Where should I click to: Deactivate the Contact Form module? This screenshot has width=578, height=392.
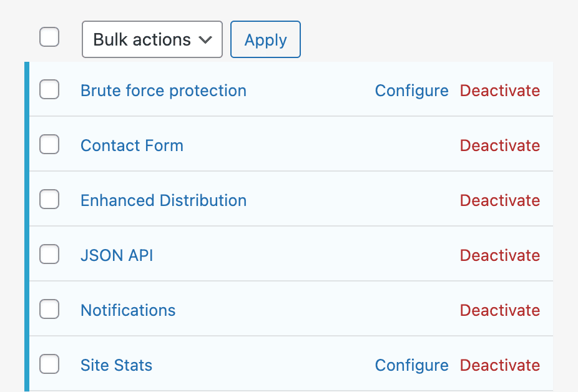point(499,145)
